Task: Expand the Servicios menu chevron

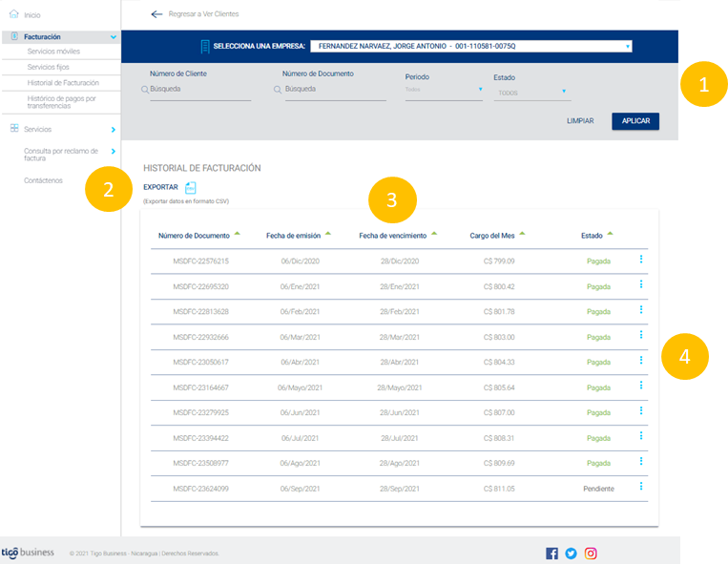Action: [114, 130]
